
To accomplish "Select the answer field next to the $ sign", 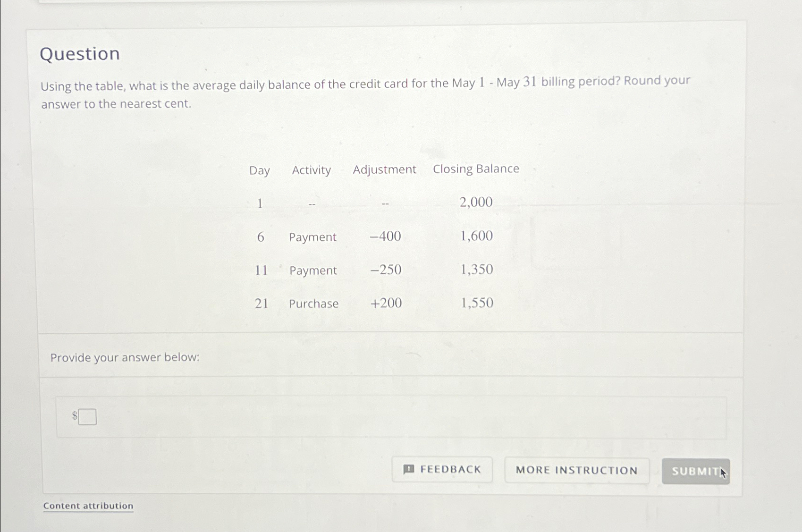I will tap(88, 417).
